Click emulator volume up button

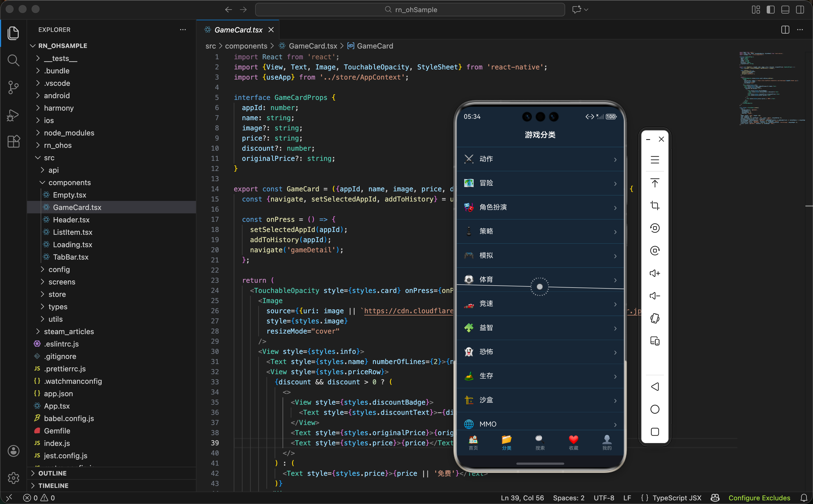click(655, 273)
